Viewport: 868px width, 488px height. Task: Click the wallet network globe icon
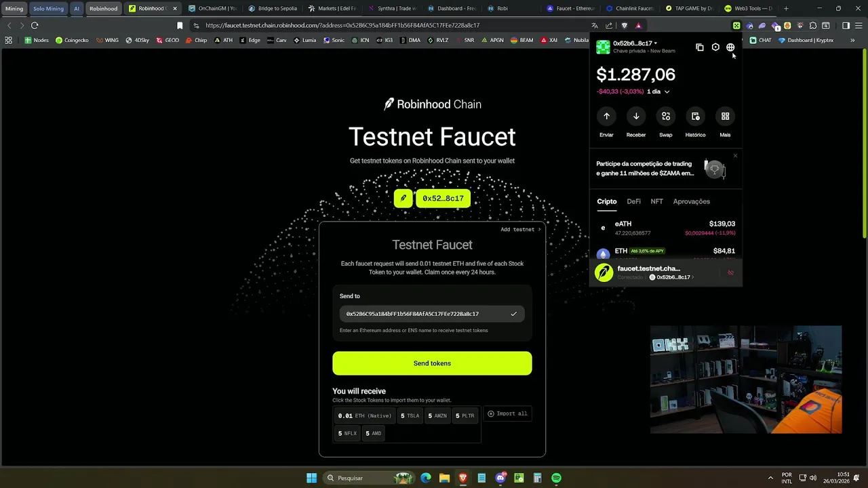(x=730, y=47)
